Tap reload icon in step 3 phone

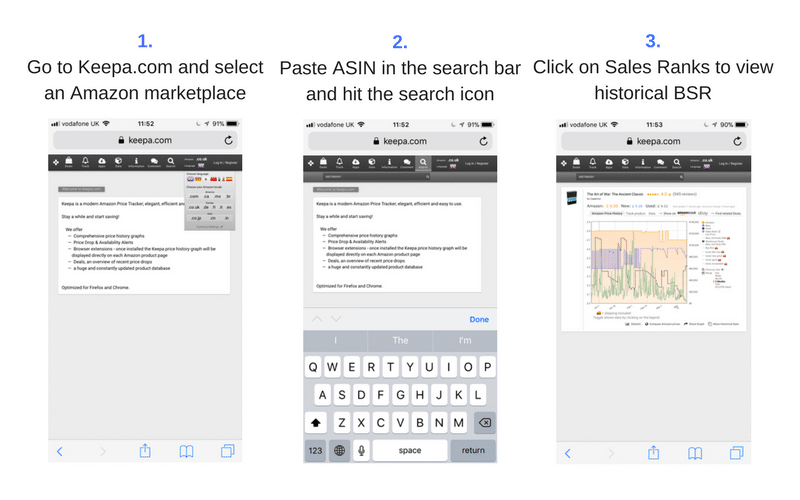(737, 141)
